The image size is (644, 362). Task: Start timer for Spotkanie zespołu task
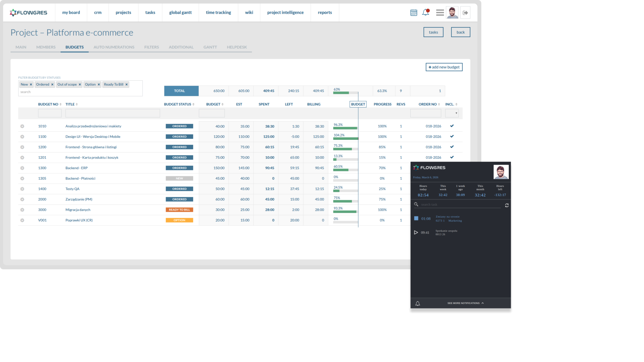(416, 232)
